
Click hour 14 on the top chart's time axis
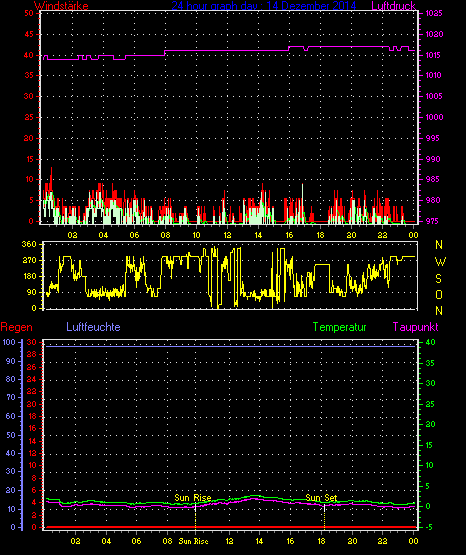(258, 235)
